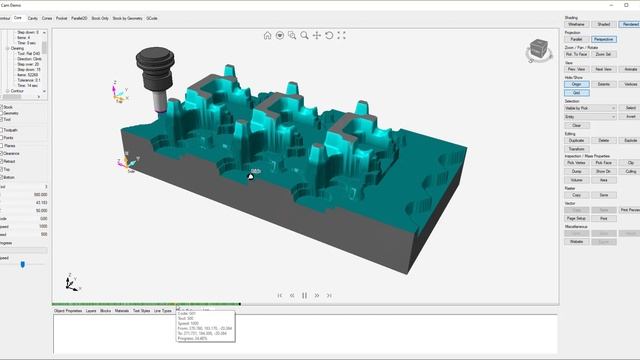Enable the Points checkbox
This screenshot has height=360, width=640.
click(1, 138)
